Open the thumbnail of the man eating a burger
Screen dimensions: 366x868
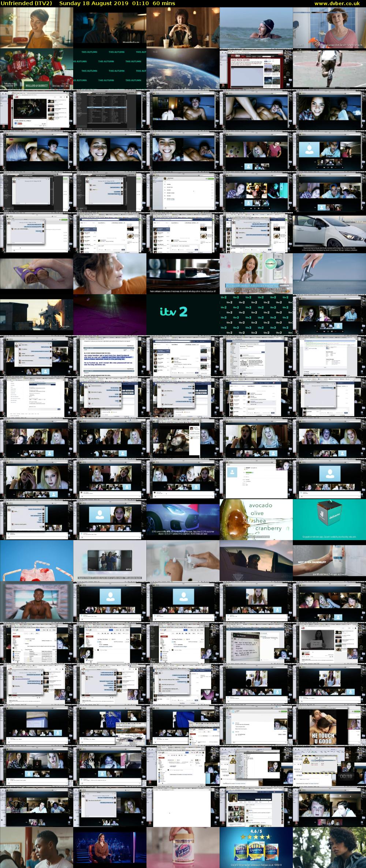coord(183,28)
